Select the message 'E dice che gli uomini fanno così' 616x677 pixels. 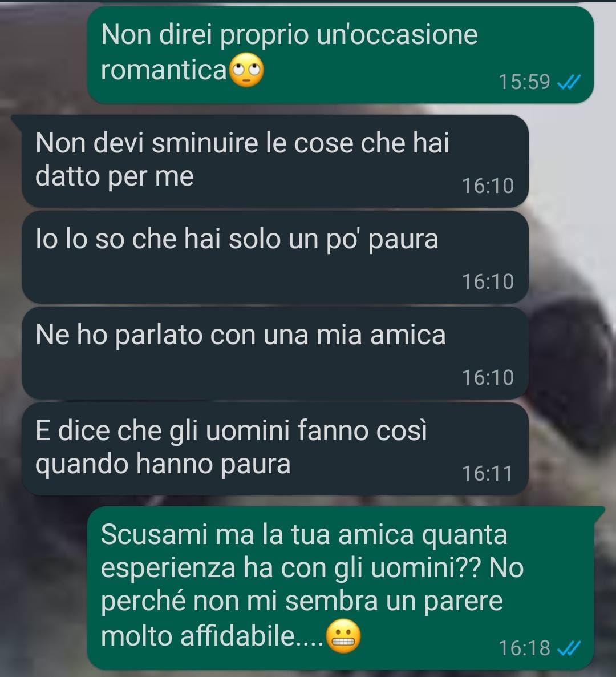[x=275, y=449]
